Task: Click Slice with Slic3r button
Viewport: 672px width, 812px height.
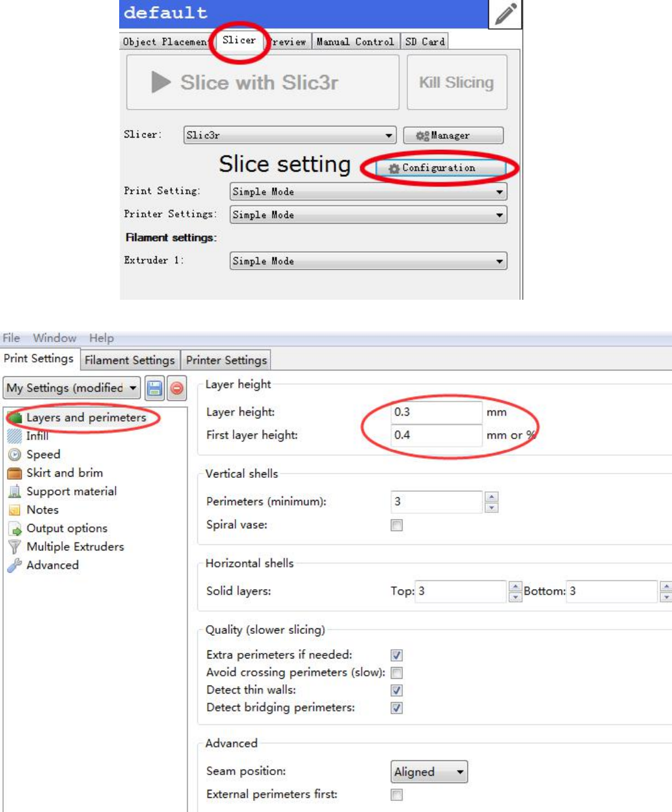Action: [263, 82]
